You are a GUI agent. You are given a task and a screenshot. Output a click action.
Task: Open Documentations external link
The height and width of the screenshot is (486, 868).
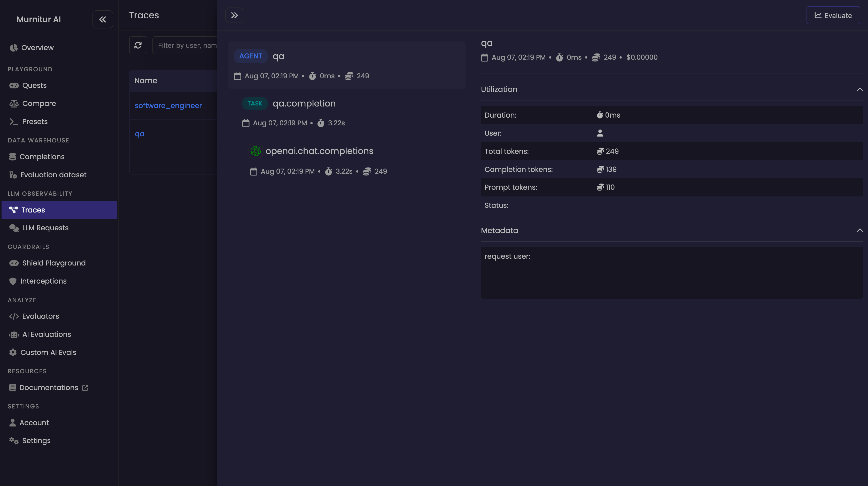click(49, 388)
